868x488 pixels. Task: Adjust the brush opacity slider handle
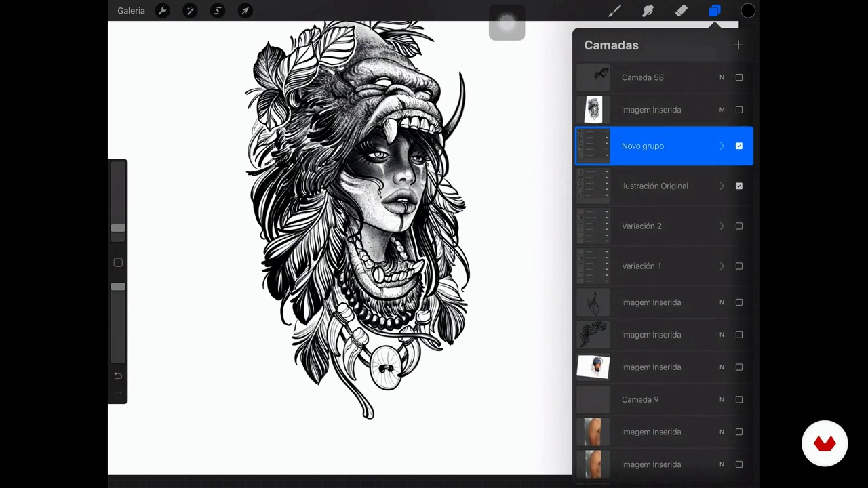click(118, 287)
